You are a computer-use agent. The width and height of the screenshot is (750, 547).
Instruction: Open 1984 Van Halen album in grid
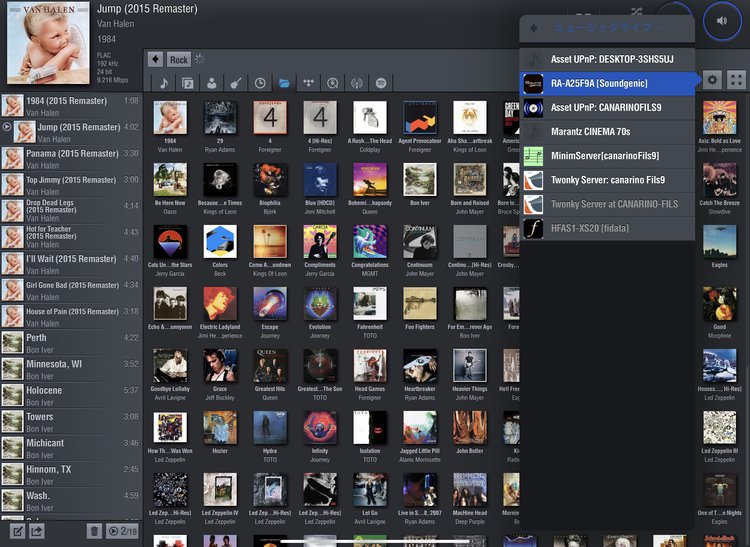(170, 117)
